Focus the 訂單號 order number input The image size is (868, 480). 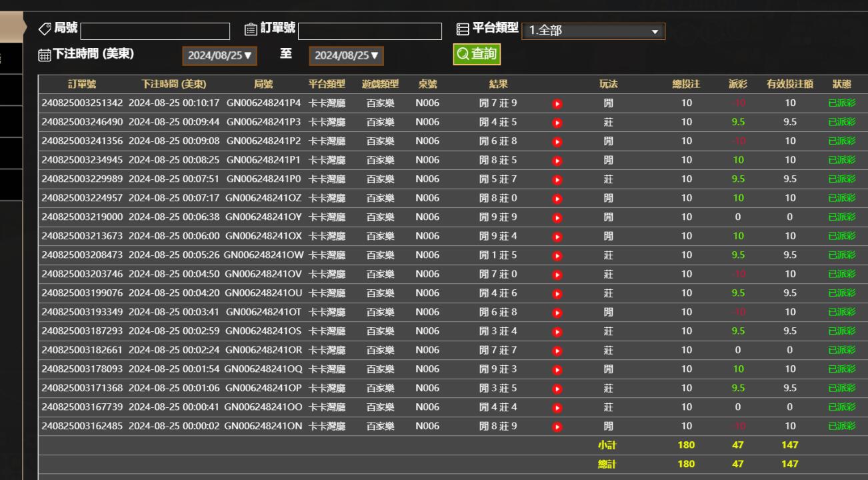[370, 31]
